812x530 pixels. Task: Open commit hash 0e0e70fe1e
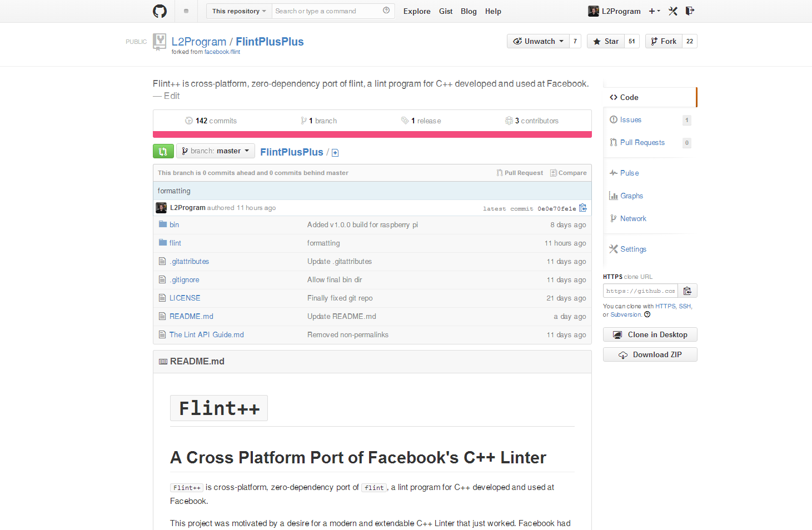[x=556, y=208]
